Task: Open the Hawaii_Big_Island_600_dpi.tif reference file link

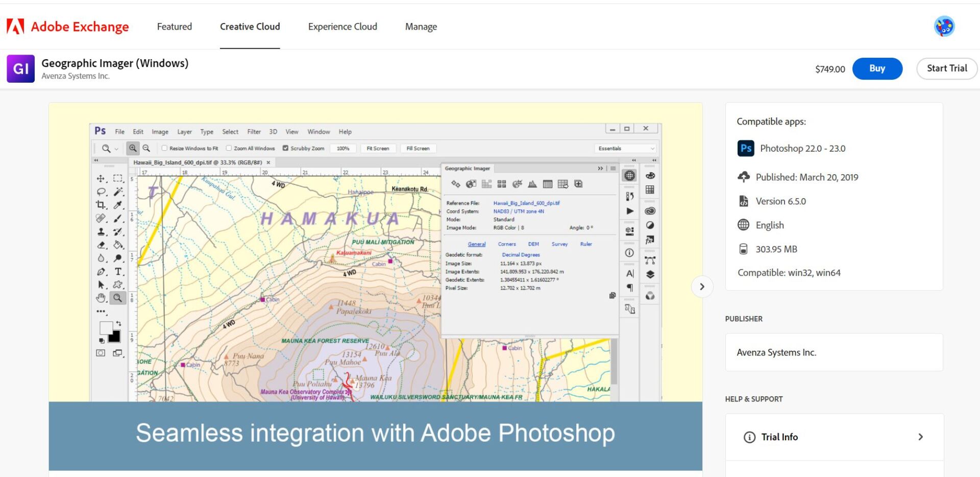Action: coord(526,203)
